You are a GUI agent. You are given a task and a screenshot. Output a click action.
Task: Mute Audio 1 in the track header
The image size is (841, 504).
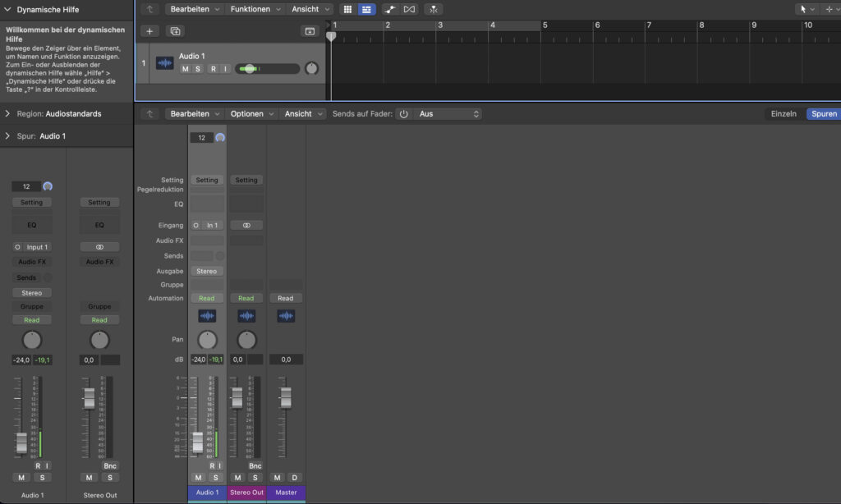pyautogui.click(x=185, y=69)
